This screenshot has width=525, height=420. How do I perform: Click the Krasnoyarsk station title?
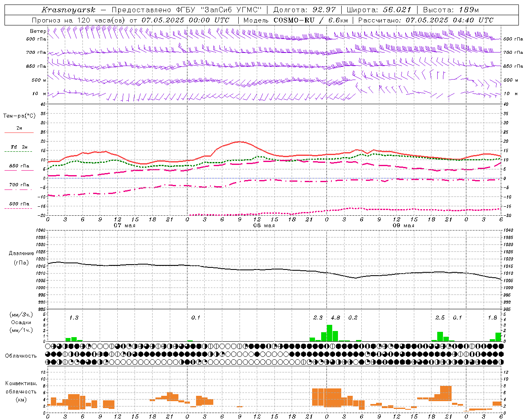point(68,10)
